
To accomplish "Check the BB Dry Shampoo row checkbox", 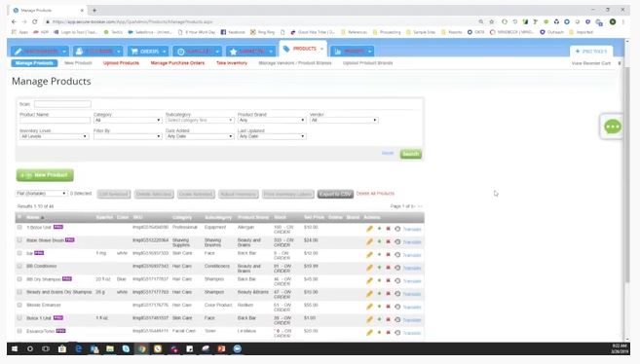I will point(19,279).
